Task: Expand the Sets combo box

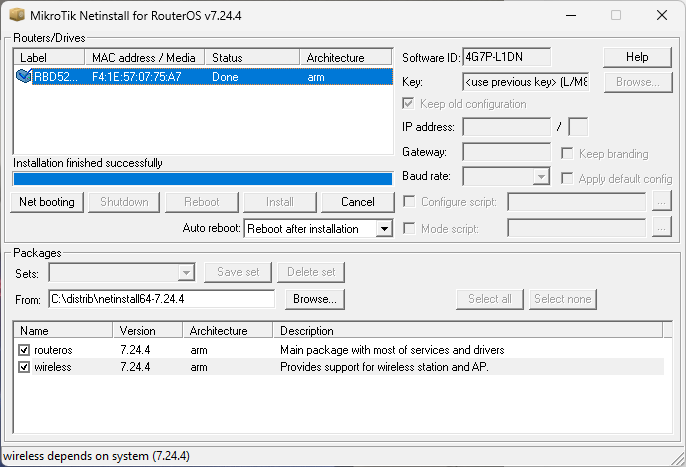Action: [186, 273]
